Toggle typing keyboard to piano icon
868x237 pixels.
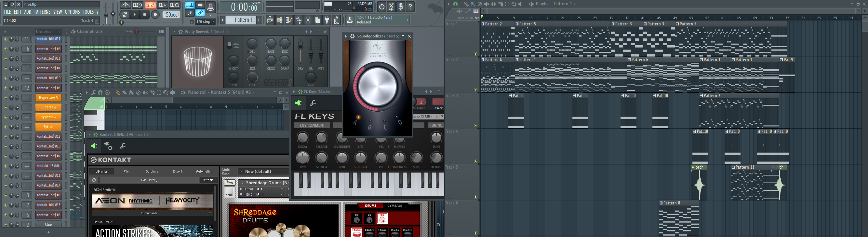[x=190, y=5]
